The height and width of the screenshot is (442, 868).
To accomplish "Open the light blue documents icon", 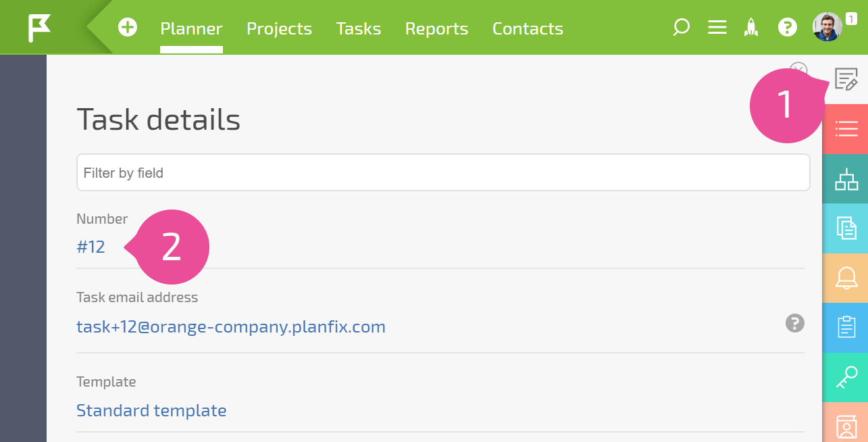I will tap(846, 228).
